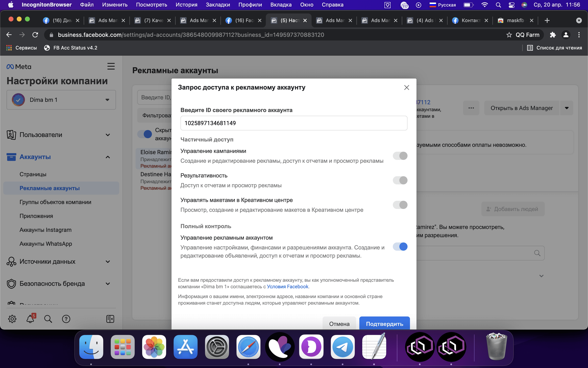Screen dimensions: 588x368
Task: Open the Файл menu
Action: pos(87,5)
